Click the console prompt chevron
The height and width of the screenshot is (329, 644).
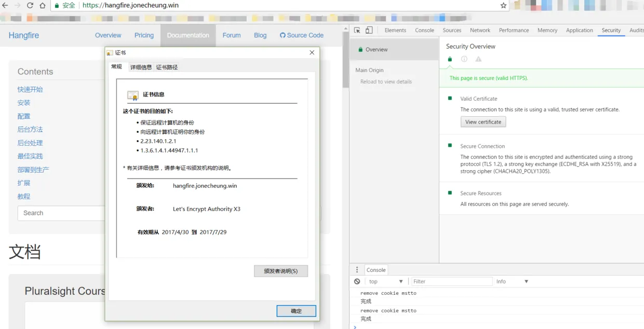[x=355, y=326]
